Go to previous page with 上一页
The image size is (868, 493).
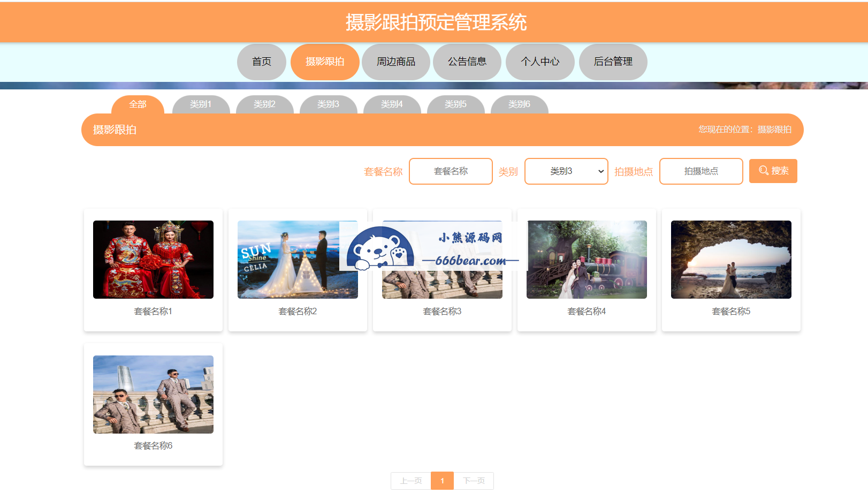coord(411,481)
